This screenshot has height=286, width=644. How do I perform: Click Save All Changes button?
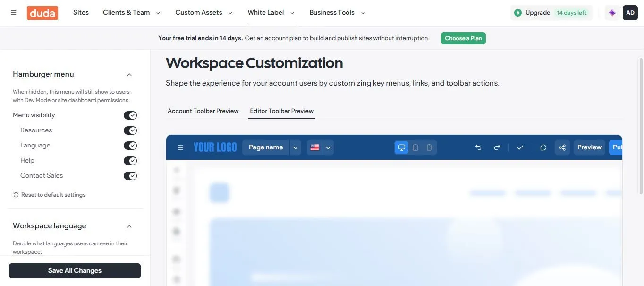(x=75, y=271)
